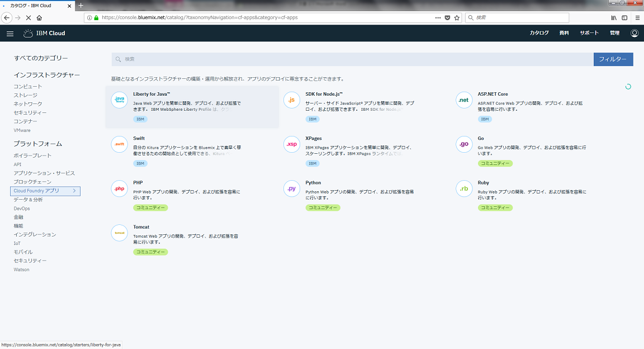Expand the Cloud Foundry アプリ category arrow

(x=74, y=191)
